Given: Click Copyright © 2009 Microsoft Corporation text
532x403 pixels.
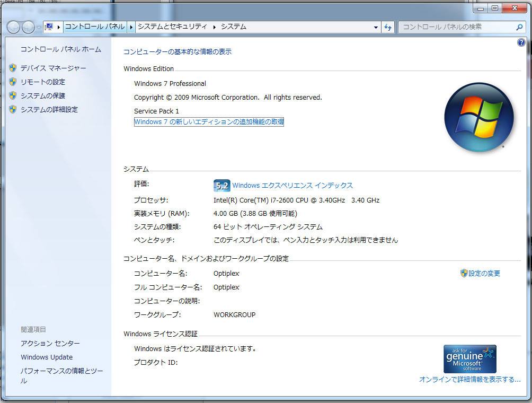Looking at the screenshot, I should tap(228, 98).
